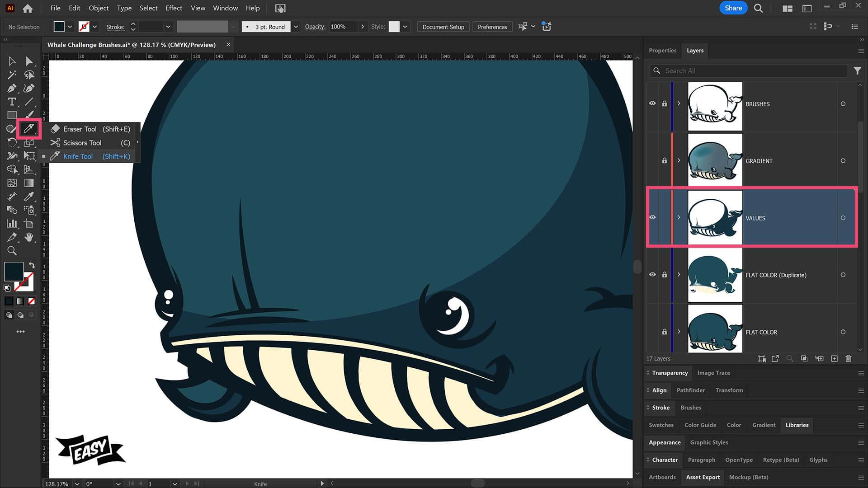This screenshot has height=488, width=868.
Task: Switch to the Properties tab
Action: point(662,51)
